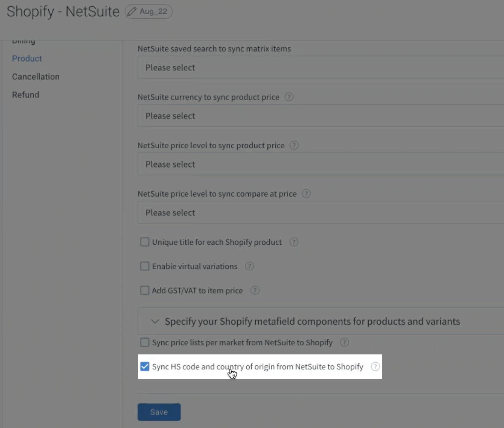This screenshot has width=504, height=428.
Task: Open the saved search to sync matrix items dropdown
Action: click(x=321, y=68)
